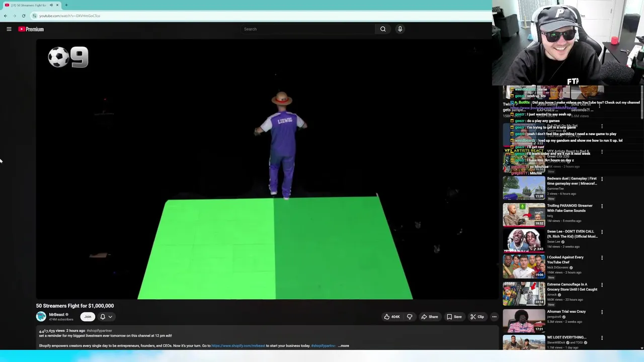Click the search magnifier button
The height and width of the screenshot is (362, 644).
383,29
